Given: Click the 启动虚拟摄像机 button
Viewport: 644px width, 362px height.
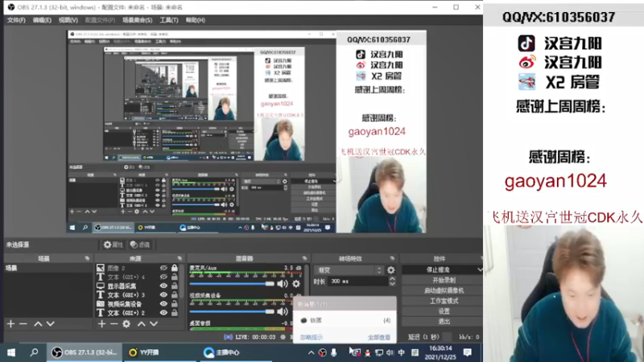Looking at the screenshot, I should click(x=443, y=290).
